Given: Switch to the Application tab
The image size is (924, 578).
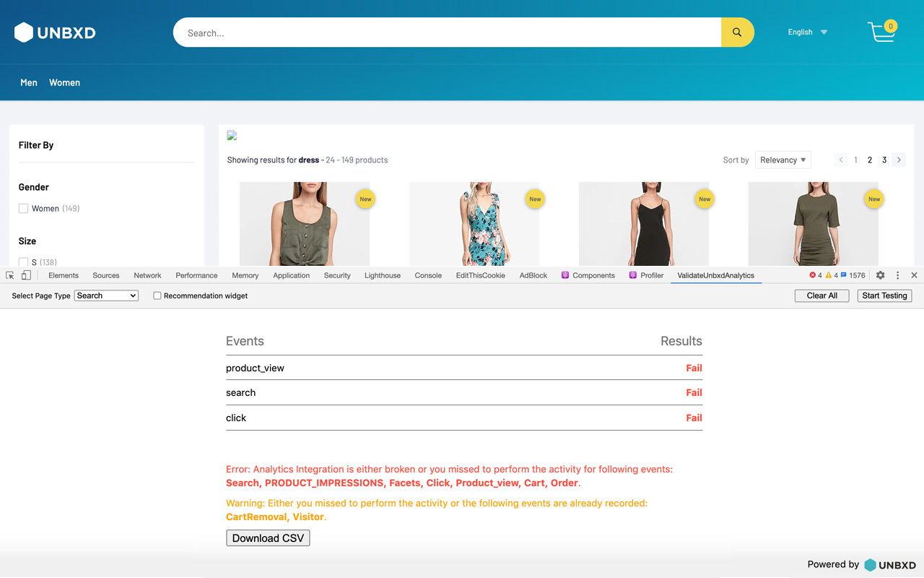Looking at the screenshot, I should 292,275.
